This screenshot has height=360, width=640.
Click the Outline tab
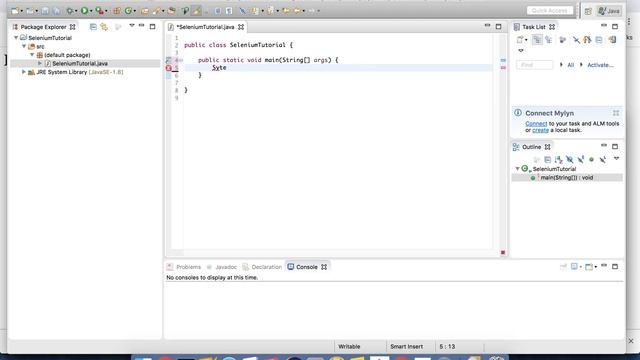(x=531, y=147)
